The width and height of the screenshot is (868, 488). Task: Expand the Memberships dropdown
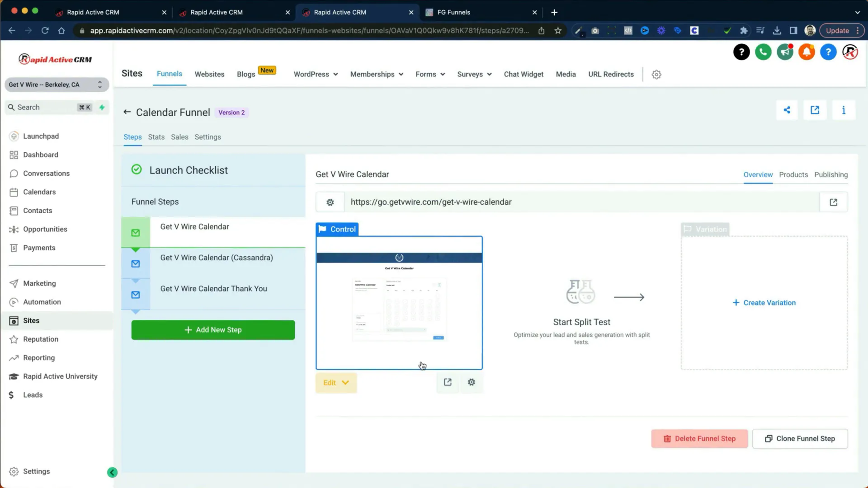(377, 74)
